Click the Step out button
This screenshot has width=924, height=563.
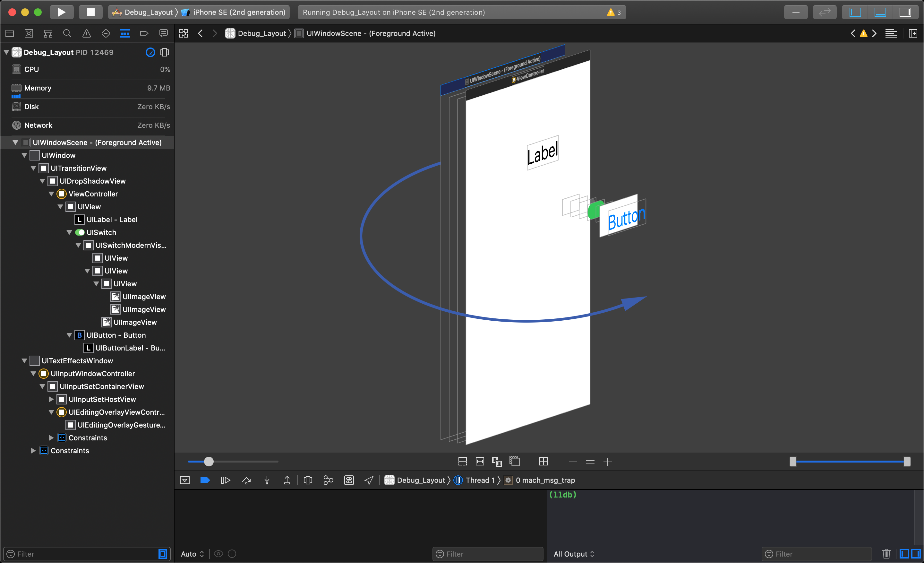pyautogui.click(x=287, y=480)
